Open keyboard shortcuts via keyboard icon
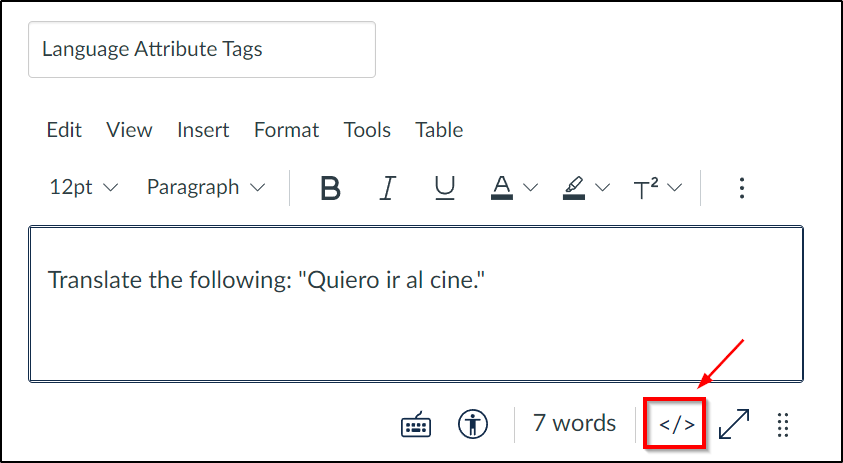 coord(416,424)
